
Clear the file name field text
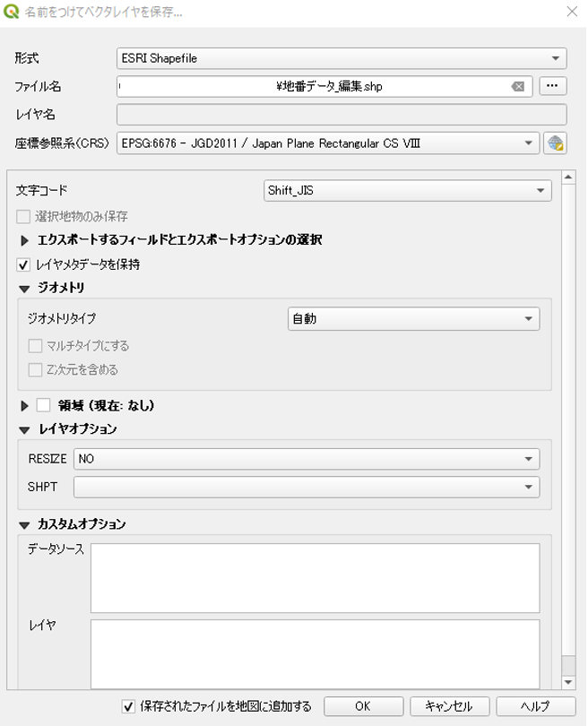pos(518,87)
